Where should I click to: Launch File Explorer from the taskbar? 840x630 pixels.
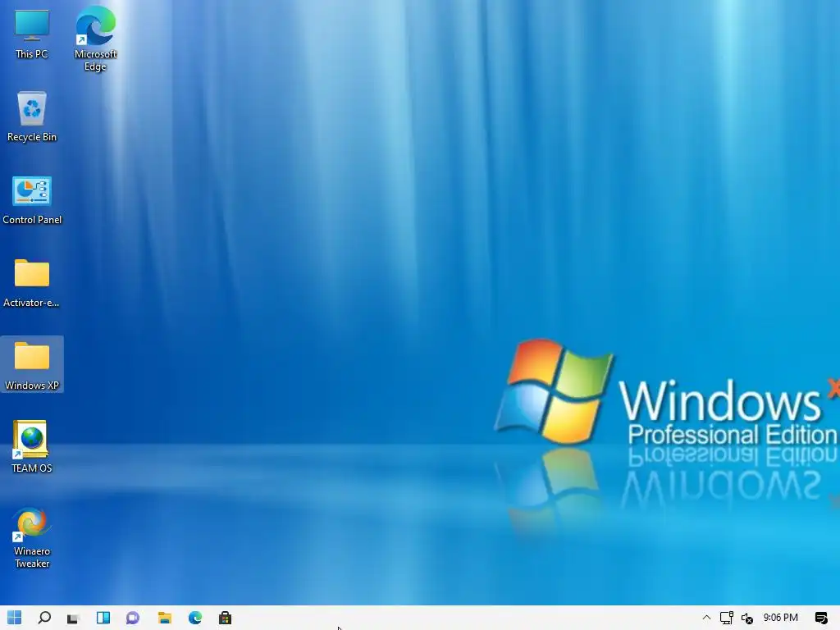164,618
